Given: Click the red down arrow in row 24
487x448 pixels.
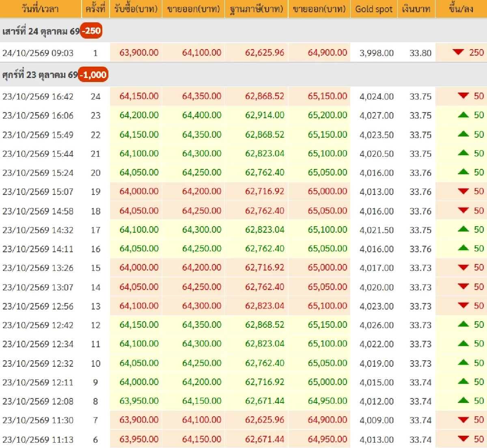Looking at the screenshot, I should pos(463,96).
